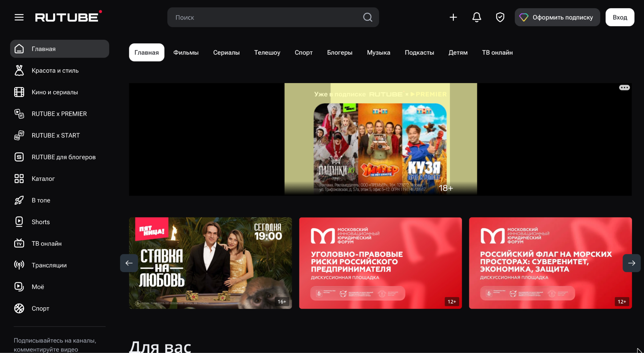The image size is (644, 353).
Task: Open Уголовно-правовые риски forum card
Action: [380, 263]
